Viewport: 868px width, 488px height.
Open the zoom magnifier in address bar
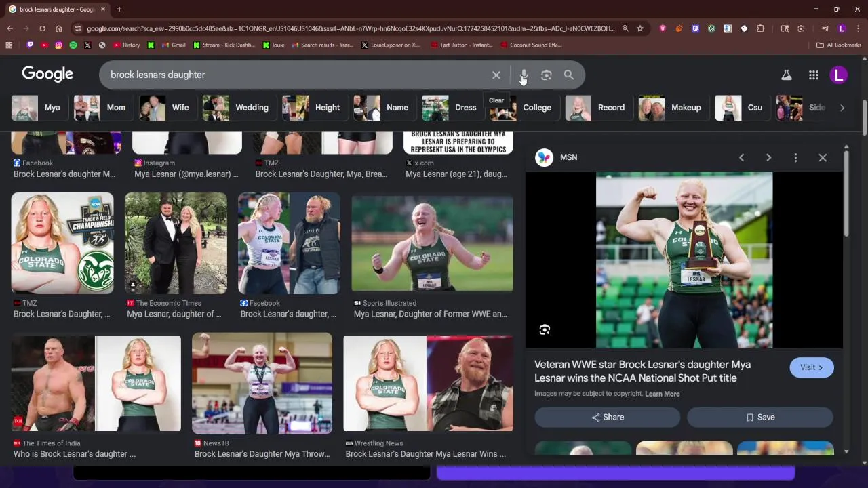625,28
